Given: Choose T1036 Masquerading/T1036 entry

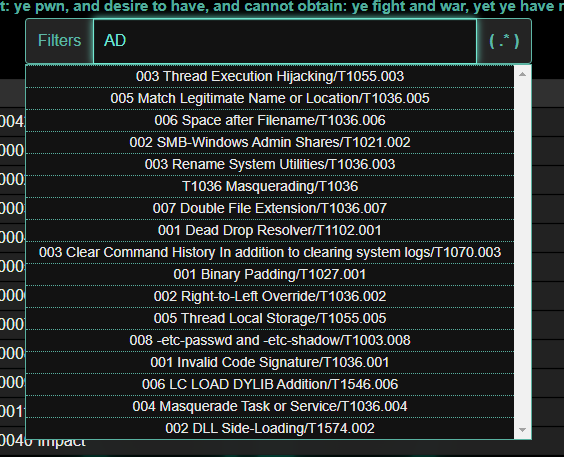Looking at the screenshot, I should pos(270,186).
